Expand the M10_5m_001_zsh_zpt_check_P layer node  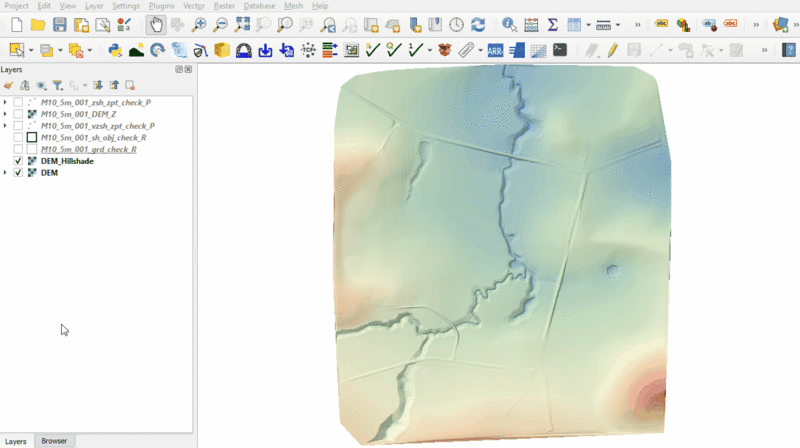(6, 102)
